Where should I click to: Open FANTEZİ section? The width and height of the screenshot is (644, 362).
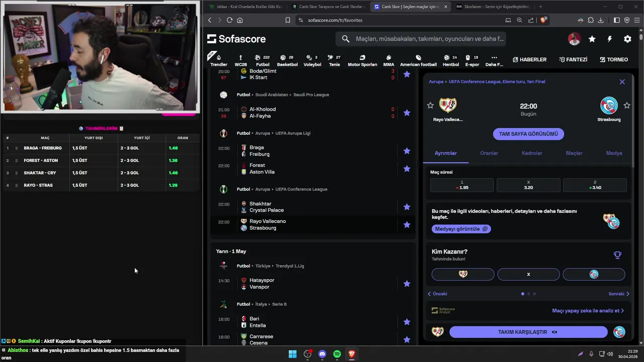pos(573,59)
